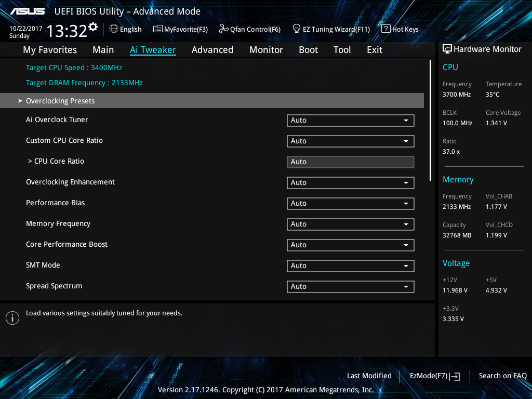Open the English language selector
This screenshot has height=399, width=532.
(x=126, y=29)
